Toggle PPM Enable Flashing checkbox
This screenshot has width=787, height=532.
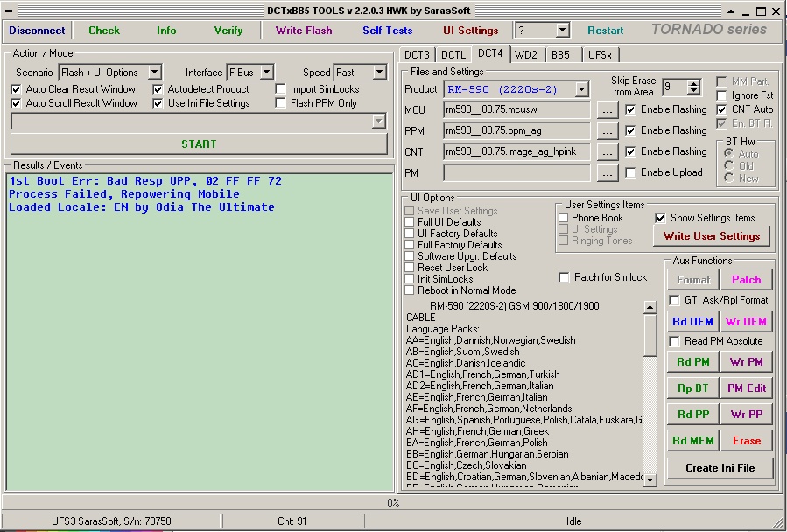[630, 130]
